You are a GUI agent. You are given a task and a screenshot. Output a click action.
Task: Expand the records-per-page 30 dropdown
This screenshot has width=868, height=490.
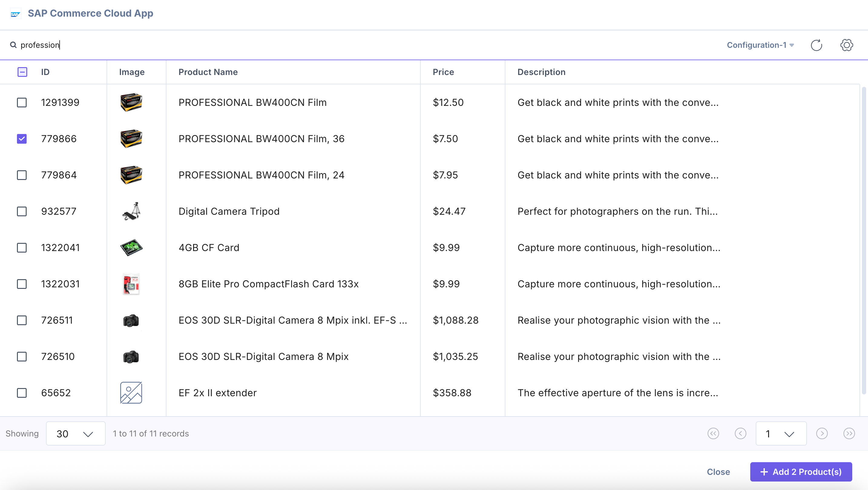(x=75, y=433)
